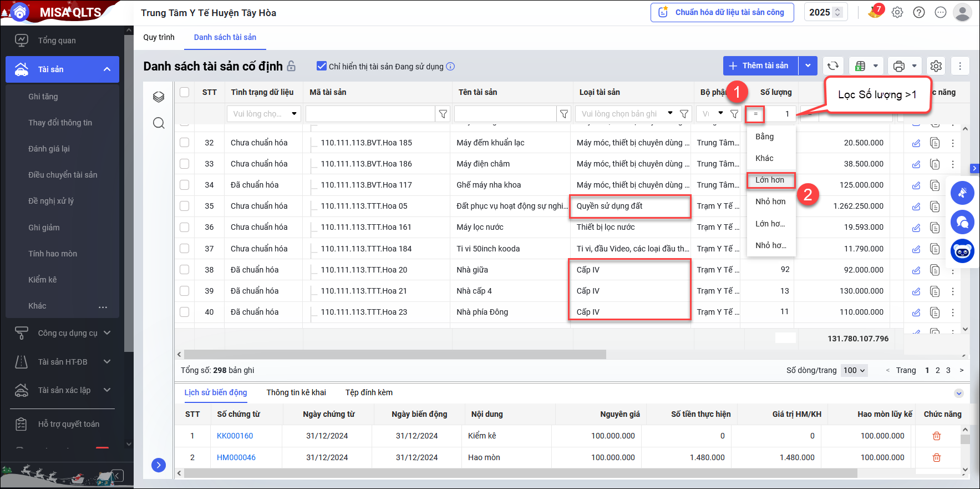Screen dimensions: 980x489
Task: Open the rows per page dropdown
Action: (x=854, y=370)
